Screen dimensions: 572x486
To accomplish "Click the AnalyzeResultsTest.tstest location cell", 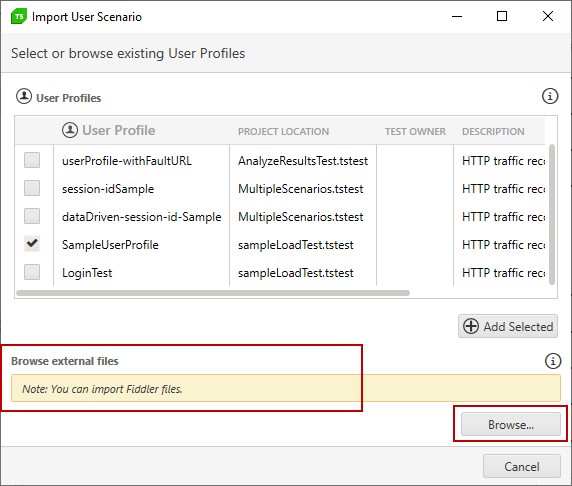I will pyautogui.click(x=303, y=161).
